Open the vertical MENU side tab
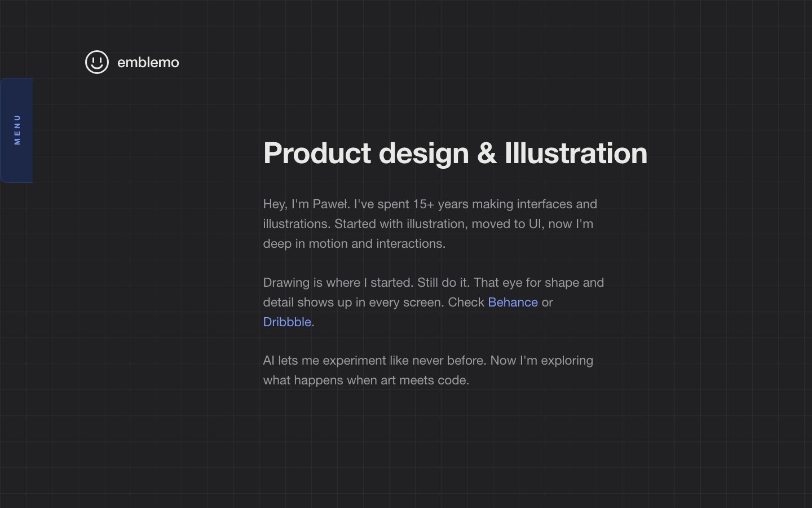 [x=16, y=130]
